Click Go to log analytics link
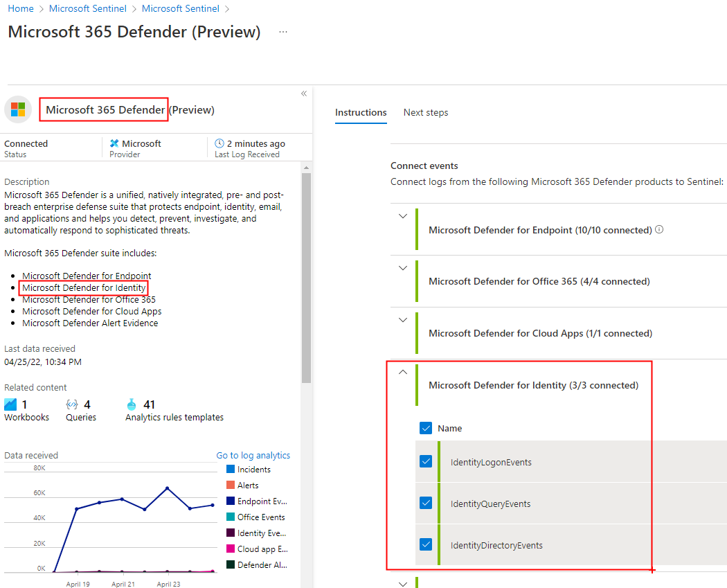 click(253, 456)
